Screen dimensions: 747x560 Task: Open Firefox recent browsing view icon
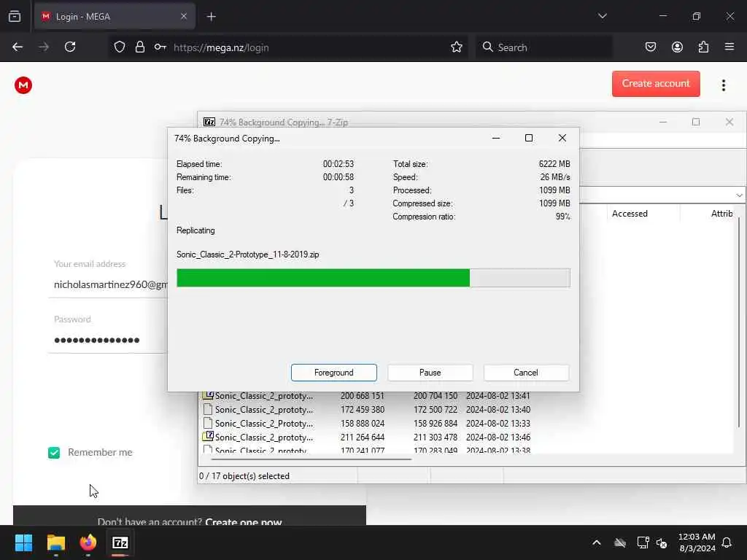(x=15, y=17)
